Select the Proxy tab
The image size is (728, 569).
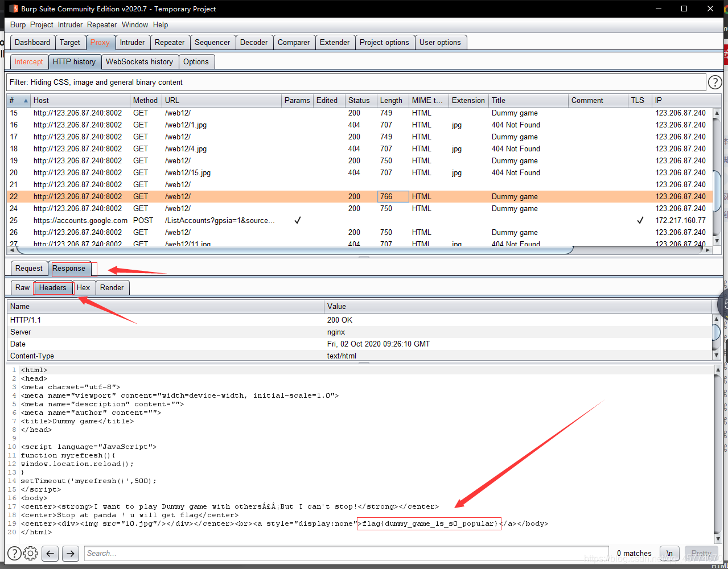coord(100,42)
